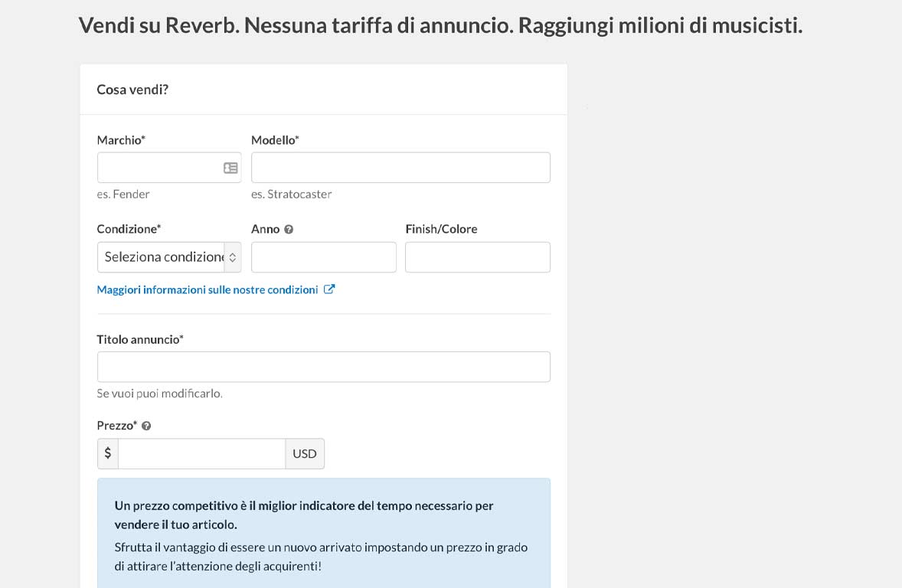Viewport: 902px width, 588px height.
Task: Click into the Modello text field
Action: pyautogui.click(x=400, y=168)
